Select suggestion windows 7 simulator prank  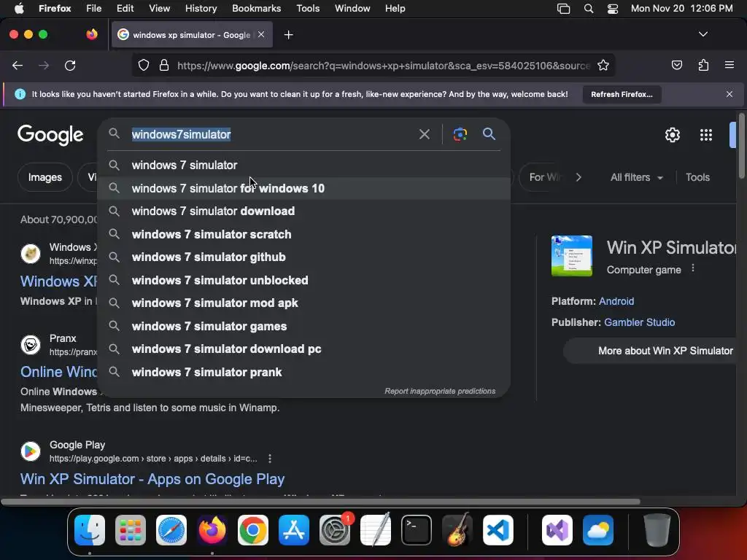(x=304, y=373)
